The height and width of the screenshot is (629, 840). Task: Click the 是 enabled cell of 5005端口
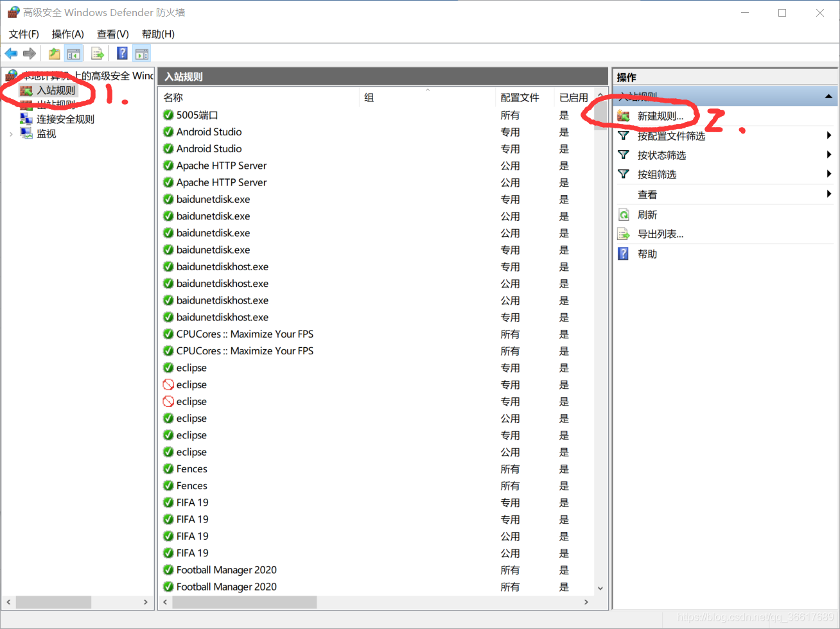tap(564, 115)
